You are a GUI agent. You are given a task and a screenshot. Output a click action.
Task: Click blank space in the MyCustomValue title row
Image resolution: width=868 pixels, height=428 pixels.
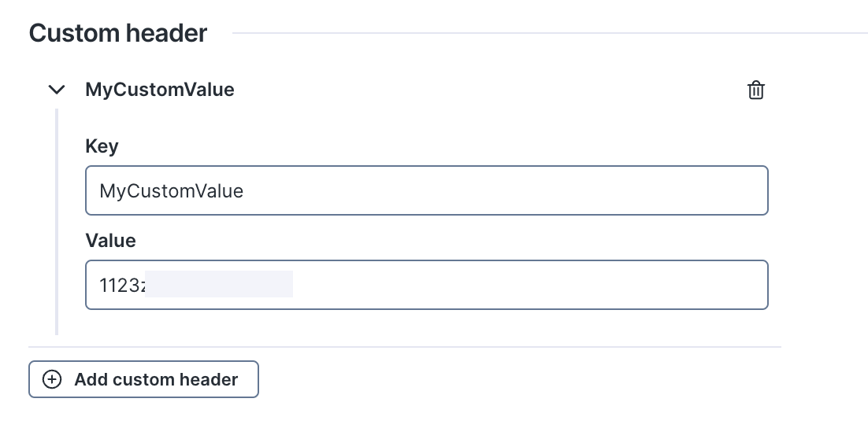488,90
